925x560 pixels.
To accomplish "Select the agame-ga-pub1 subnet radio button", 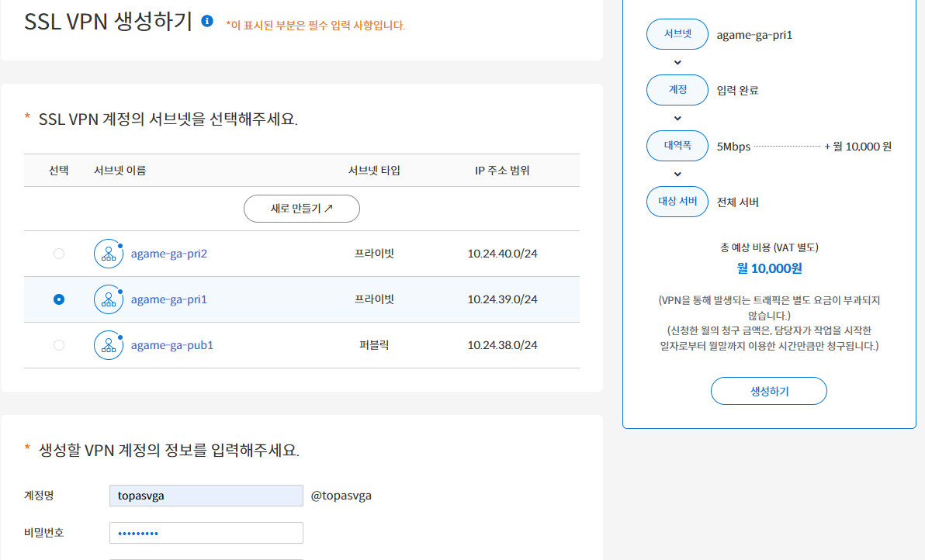I will (x=58, y=344).
